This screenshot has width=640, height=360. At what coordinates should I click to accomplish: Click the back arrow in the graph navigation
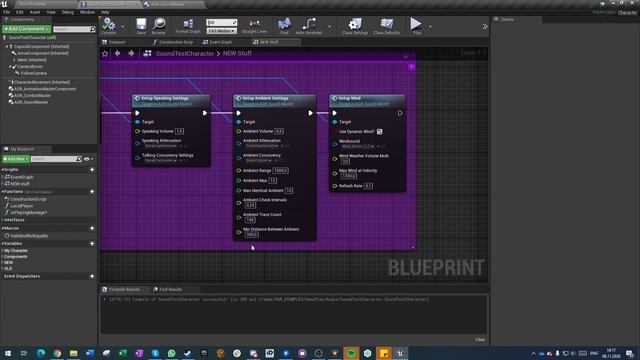[118, 53]
